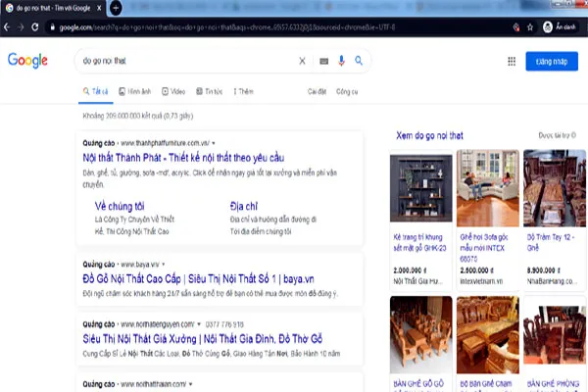Image resolution: width=588 pixels, height=392 pixels.
Task: Open the Bộ Bàn Ghế Chạm product image
Action: click(x=488, y=334)
